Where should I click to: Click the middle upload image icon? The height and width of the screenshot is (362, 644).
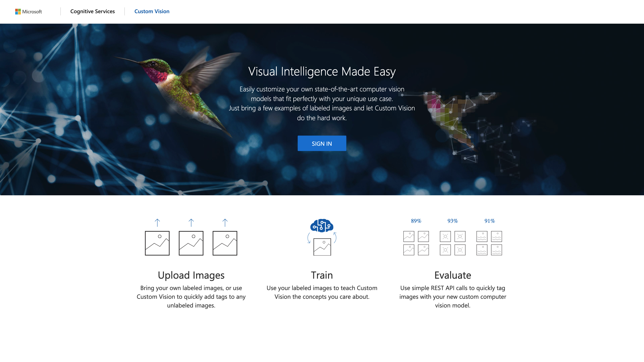point(191,243)
